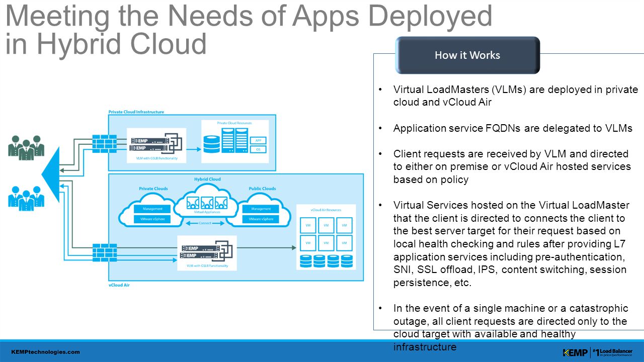The height and width of the screenshot is (362, 644).
Task: Open the KEMPtechnologies.com footer link
Action: (46, 352)
